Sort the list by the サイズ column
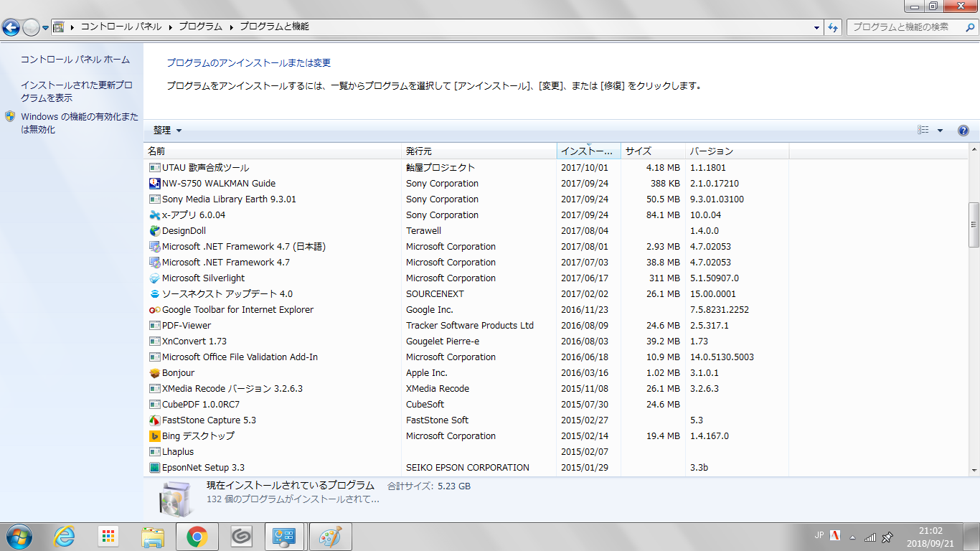The height and width of the screenshot is (551, 980). (x=654, y=151)
